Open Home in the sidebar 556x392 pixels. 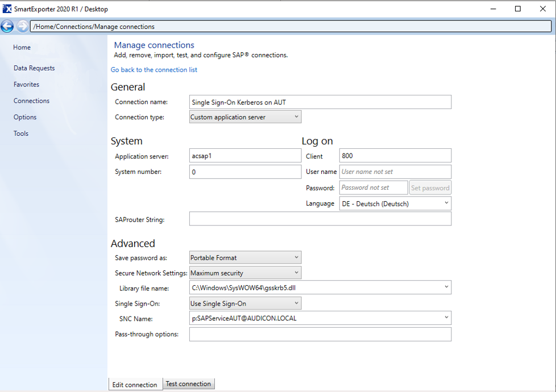[x=22, y=48]
